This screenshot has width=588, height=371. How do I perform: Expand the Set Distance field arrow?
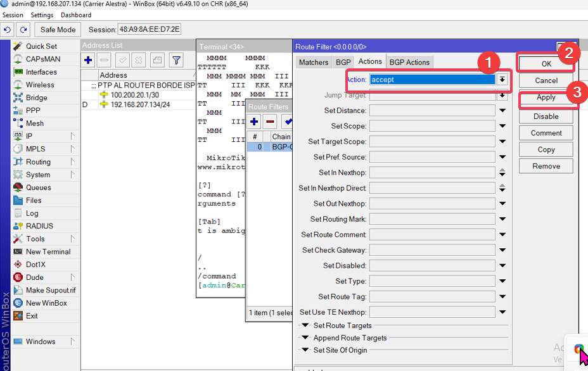[x=502, y=111]
